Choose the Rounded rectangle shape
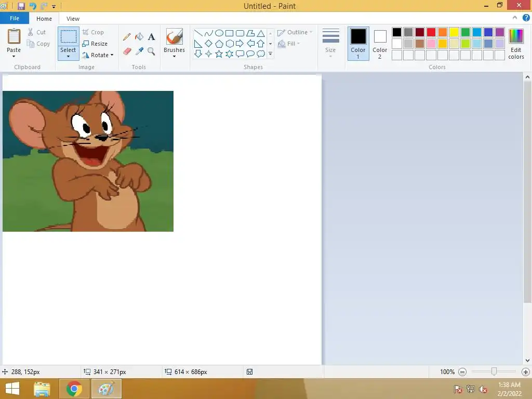532x399 pixels. (240, 33)
